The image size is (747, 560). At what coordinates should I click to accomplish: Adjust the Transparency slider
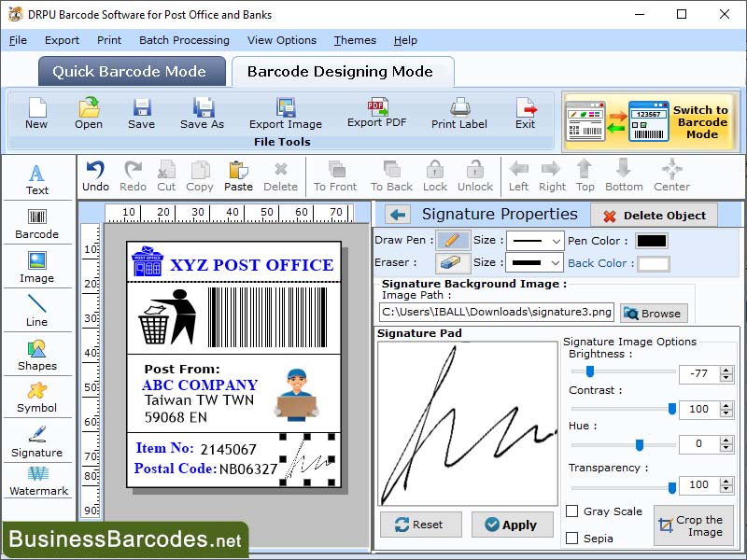click(x=671, y=485)
